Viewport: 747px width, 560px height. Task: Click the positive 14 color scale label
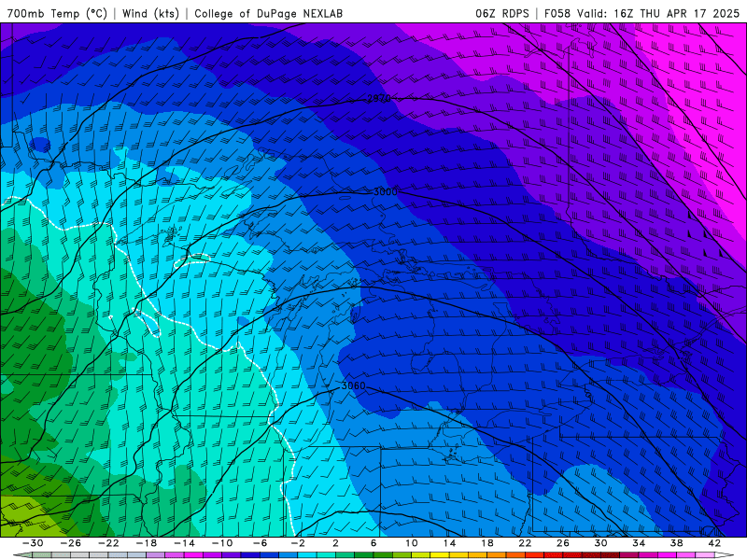449,543
